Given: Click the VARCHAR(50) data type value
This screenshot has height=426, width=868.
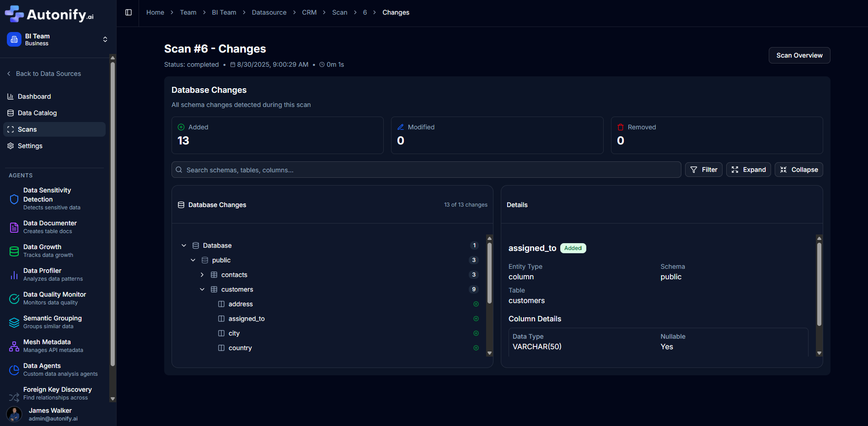Looking at the screenshot, I should point(537,347).
